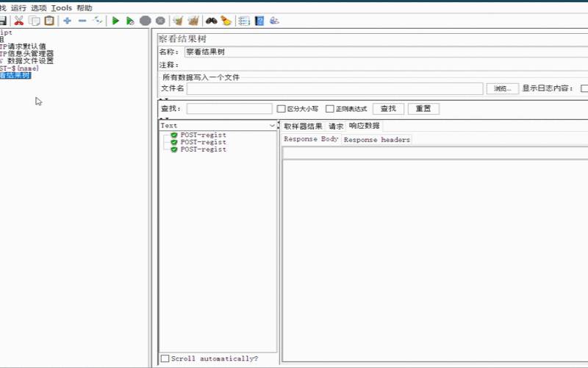
Task: Select the Response Body tab
Action: [x=311, y=139]
